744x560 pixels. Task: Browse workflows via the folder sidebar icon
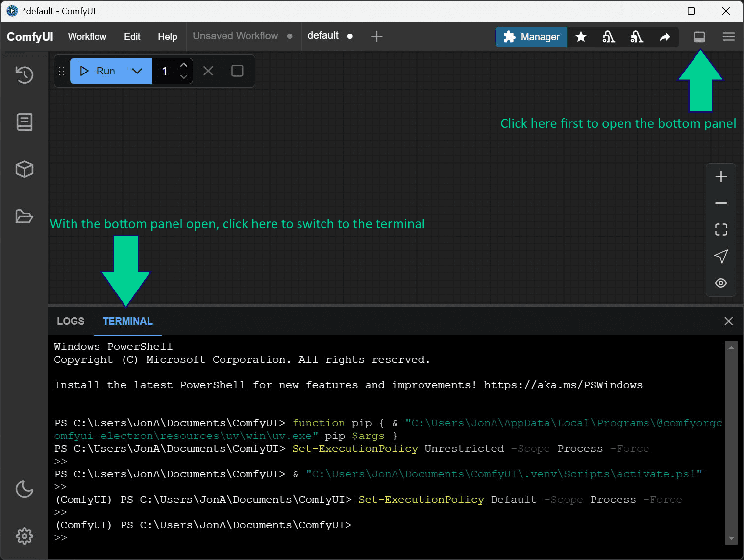tap(24, 217)
